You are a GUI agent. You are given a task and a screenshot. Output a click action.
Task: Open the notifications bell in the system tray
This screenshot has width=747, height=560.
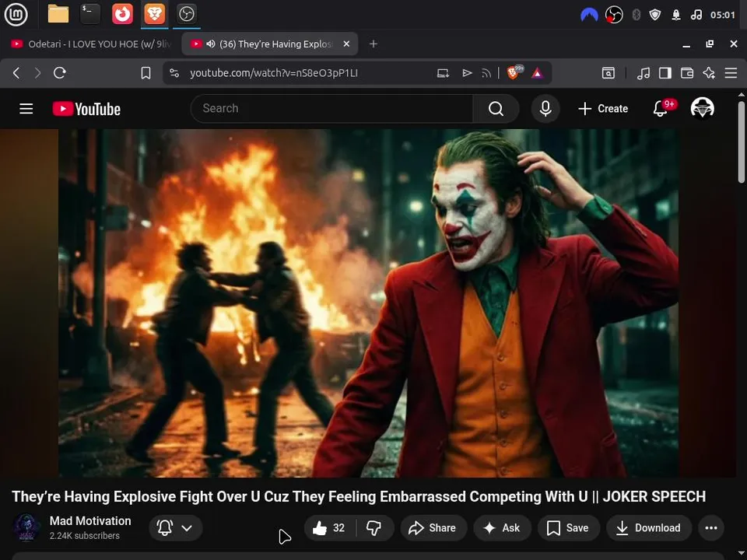(x=676, y=15)
